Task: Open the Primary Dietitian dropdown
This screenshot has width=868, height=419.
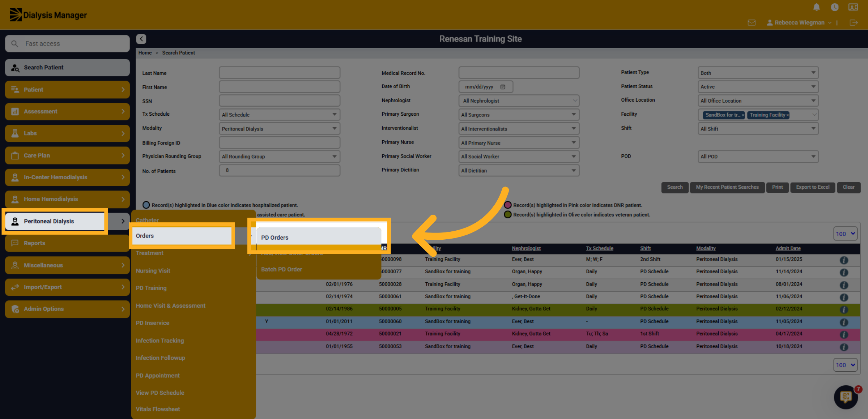Action: (x=519, y=171)
